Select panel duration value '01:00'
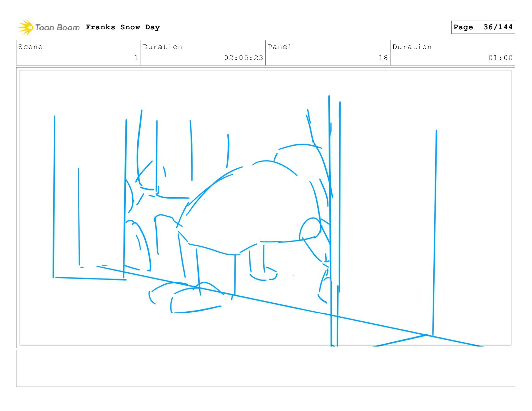This screenshot has width=532, height=411. [500, 58]
